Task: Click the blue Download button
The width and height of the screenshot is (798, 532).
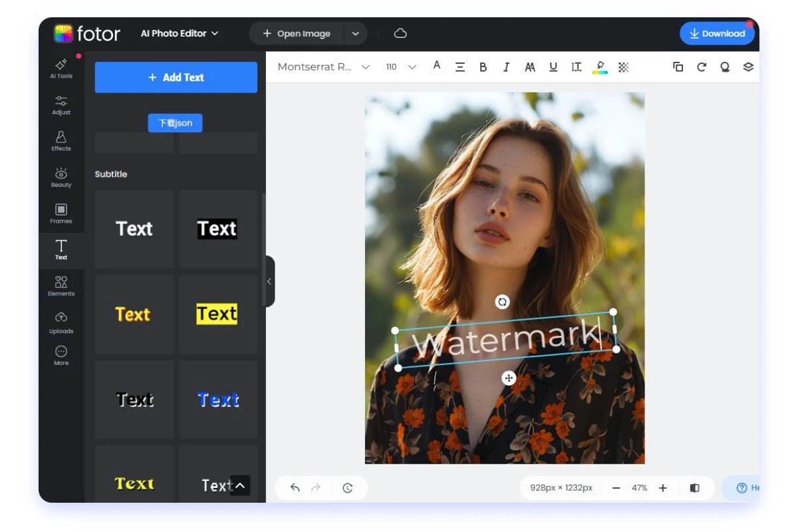Action: (717, 33)
